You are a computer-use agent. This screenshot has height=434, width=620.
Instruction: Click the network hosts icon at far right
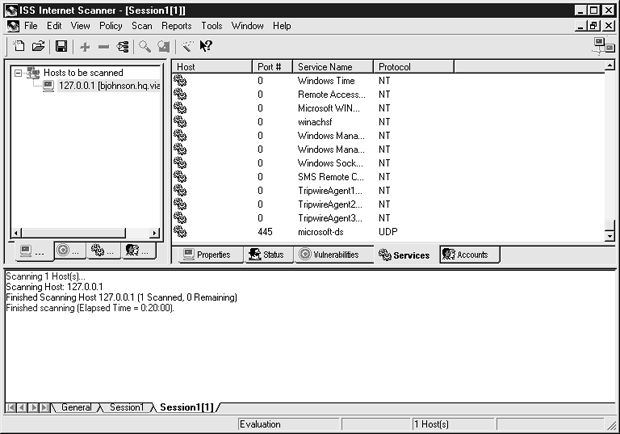[x=603, y=46]
